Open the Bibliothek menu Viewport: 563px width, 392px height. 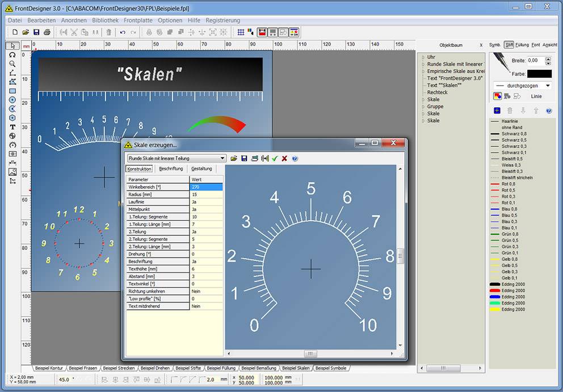click(105, 20)
